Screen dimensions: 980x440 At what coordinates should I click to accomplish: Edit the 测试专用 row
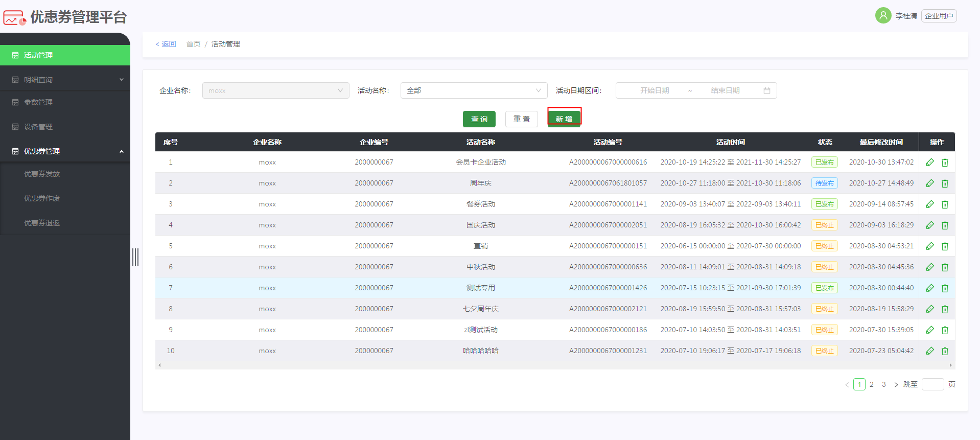pos(930,288)
